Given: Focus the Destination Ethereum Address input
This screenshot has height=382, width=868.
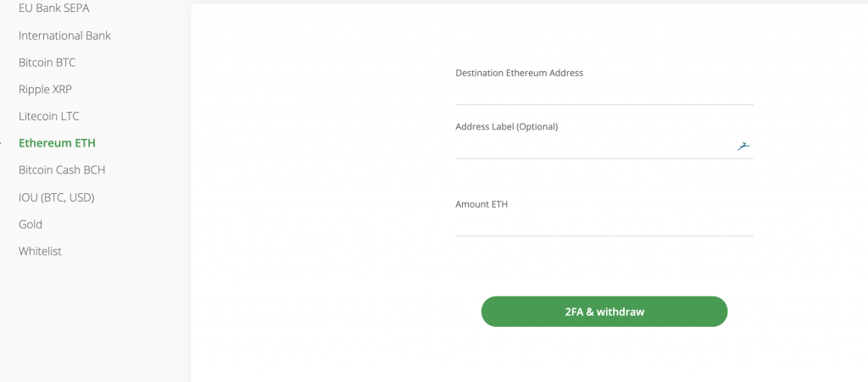Looking at the screenshot, I should 604,93.
